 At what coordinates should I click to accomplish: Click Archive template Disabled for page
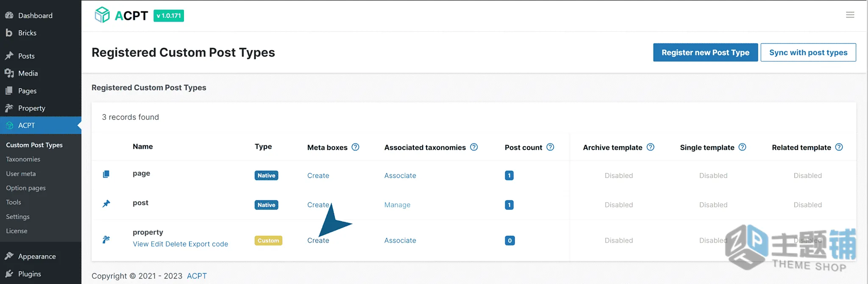pyautogui.click(x=619, y=175)
